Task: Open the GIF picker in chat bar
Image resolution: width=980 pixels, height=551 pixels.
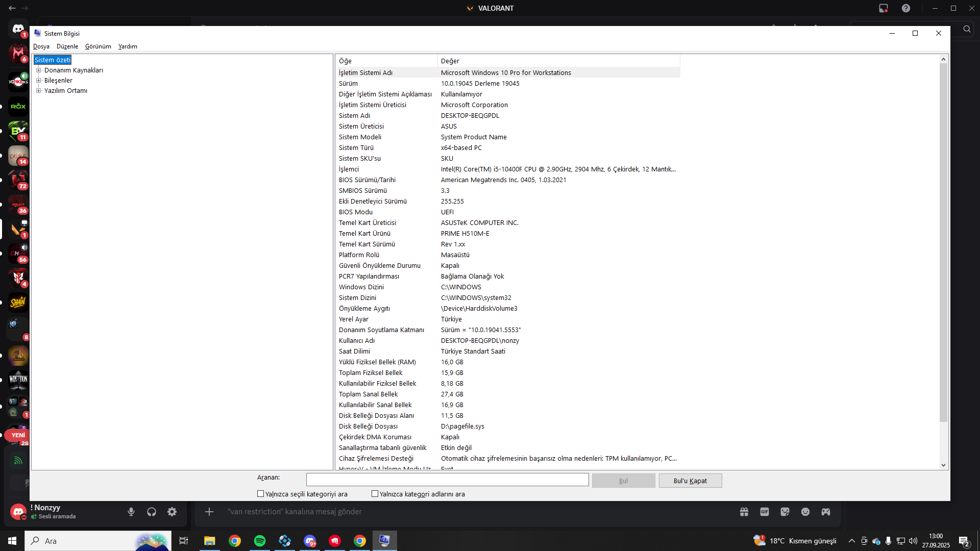Action: [x=764, y=512]
